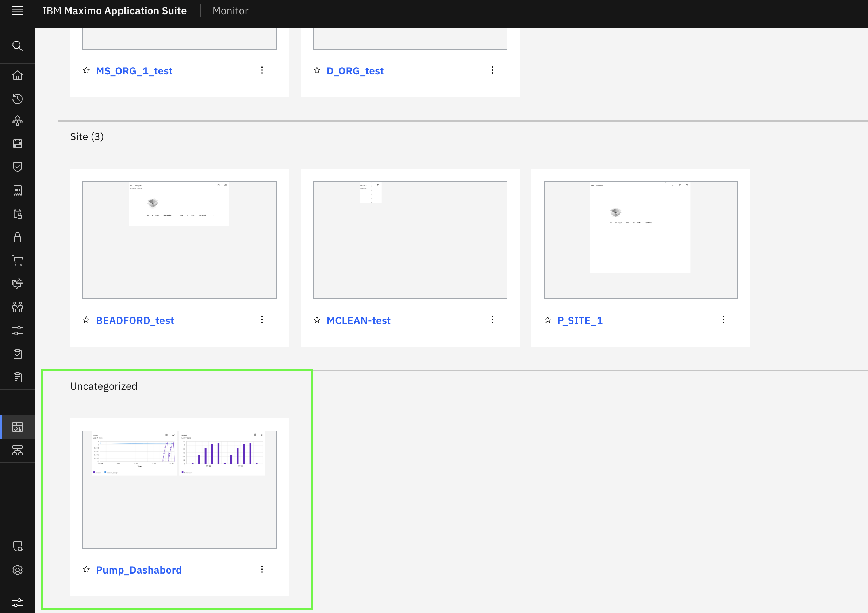Open recent history clock icon
Screen dimensions: 868x613
pos(18,99)
